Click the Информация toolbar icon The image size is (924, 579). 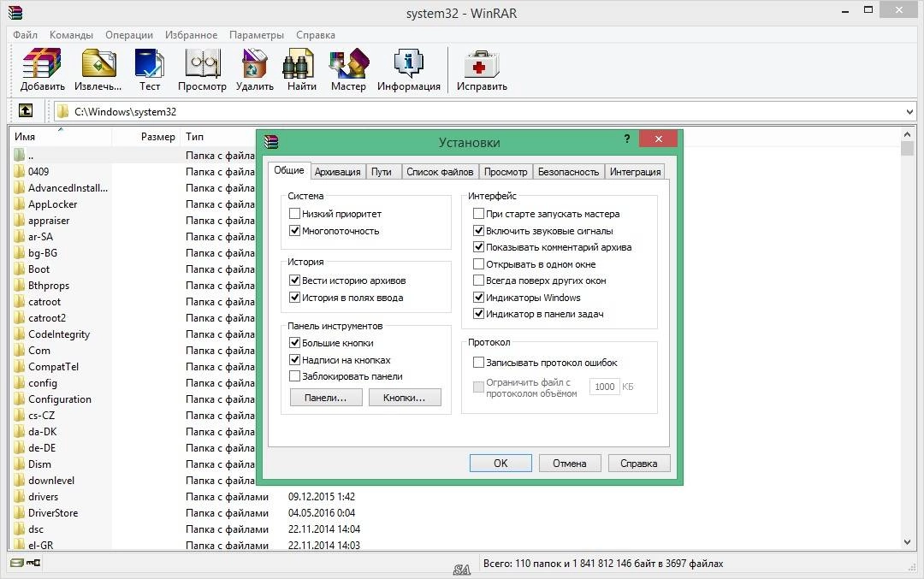(x=409, y=63)
